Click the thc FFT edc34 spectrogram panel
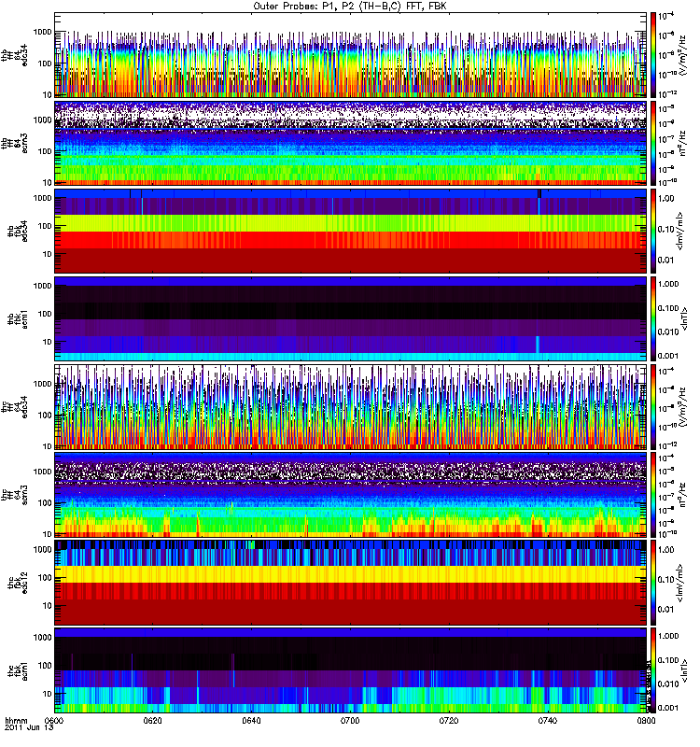Viewport: 700px width, 747px height. click(x=350, y=405)
